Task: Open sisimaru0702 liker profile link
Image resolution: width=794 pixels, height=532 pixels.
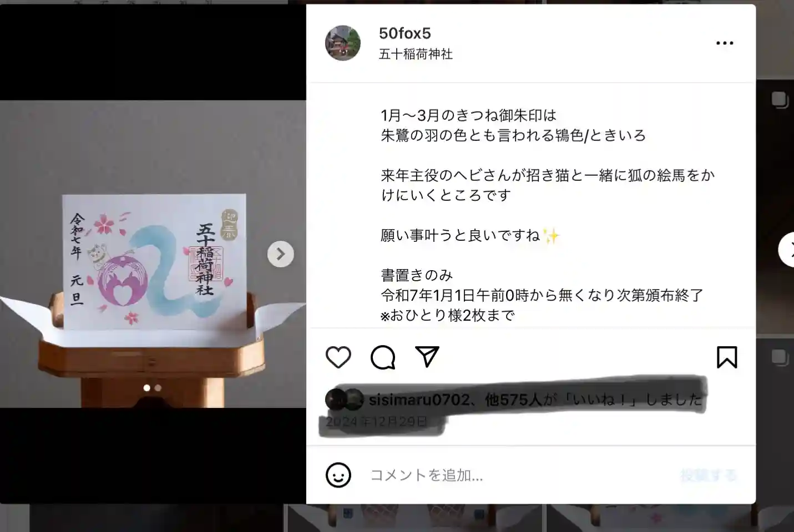Action: pyautogui.click(x=419, y=399)
